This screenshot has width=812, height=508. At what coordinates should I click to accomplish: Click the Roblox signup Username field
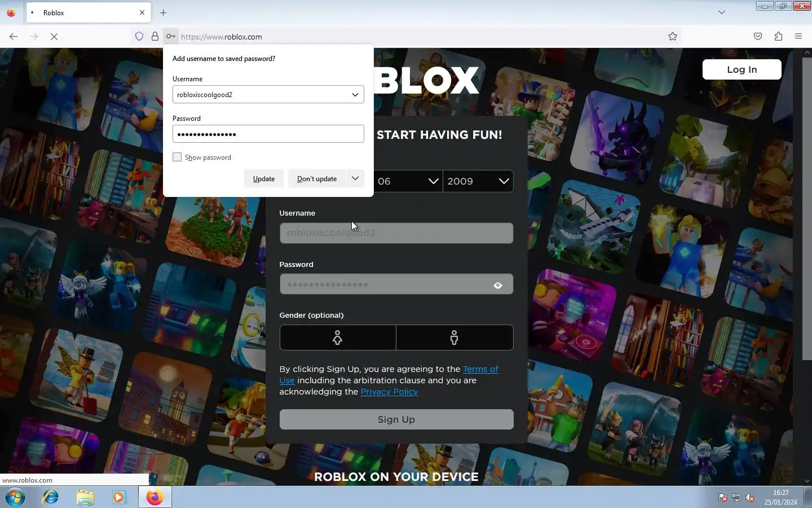pos(396,233)
